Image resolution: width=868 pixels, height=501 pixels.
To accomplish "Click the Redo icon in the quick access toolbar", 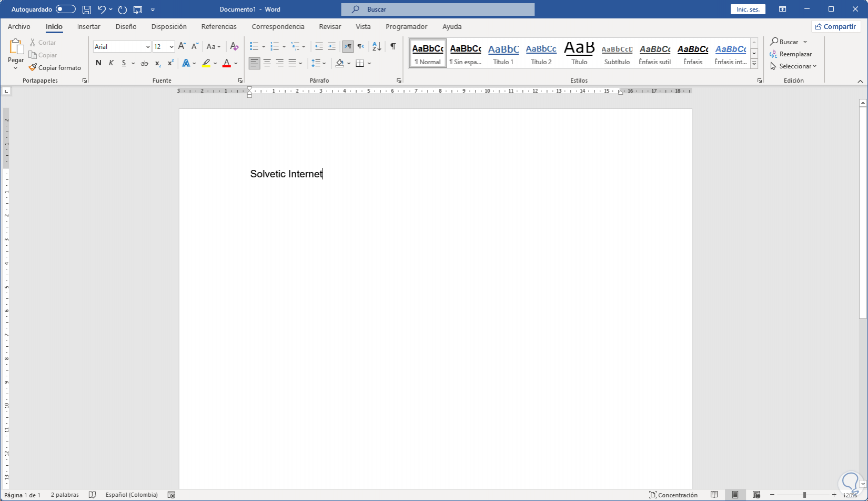I will coord(123,9).
